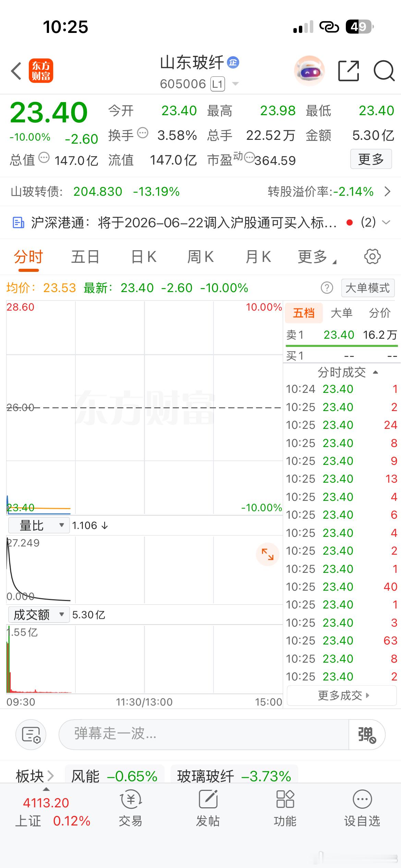Screen dimensions: 401x868
Task: Tap personal hotspot link icon in status bar
Action: point(329,27)
